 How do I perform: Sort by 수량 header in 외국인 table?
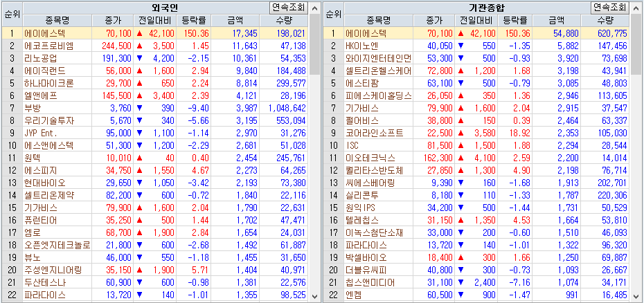(x=284, y=21)
